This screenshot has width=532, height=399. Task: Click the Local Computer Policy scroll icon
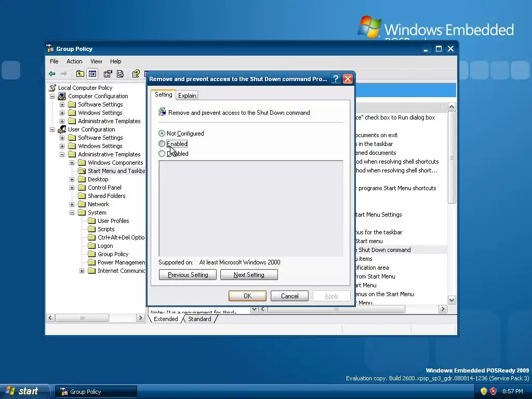pyautogui.click(x=52, y=87)
